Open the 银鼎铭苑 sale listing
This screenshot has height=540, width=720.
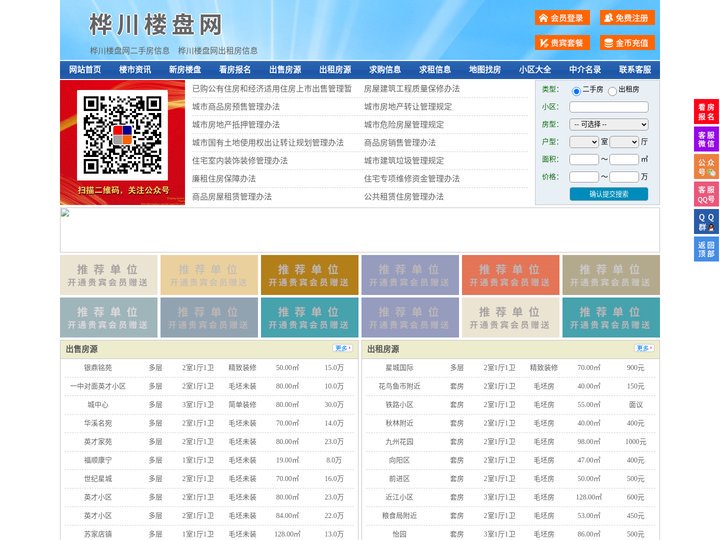(x=98, y=368)
